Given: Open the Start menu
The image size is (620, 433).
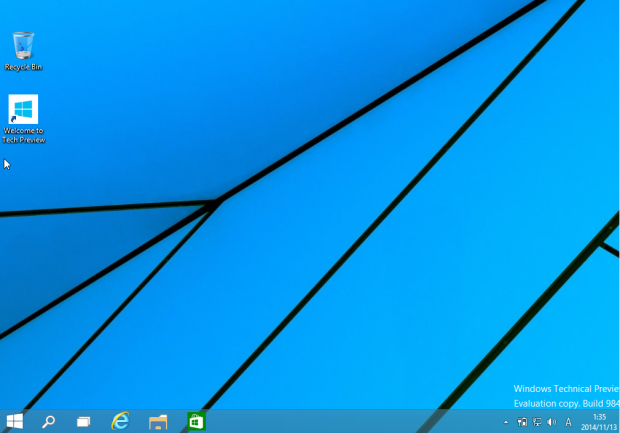Looking at the screenshot, I should tap(15, 421).
